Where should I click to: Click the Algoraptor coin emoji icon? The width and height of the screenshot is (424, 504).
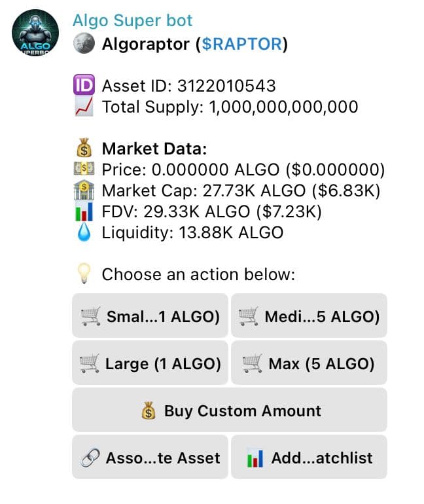coord(83,45)
